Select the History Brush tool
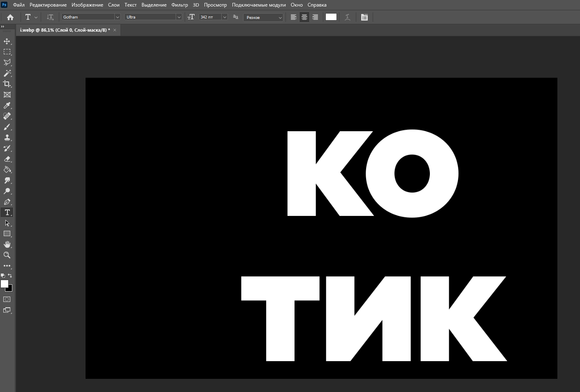Image resolution: width=580 pixels, height=392 pixels. click(7, 148)
